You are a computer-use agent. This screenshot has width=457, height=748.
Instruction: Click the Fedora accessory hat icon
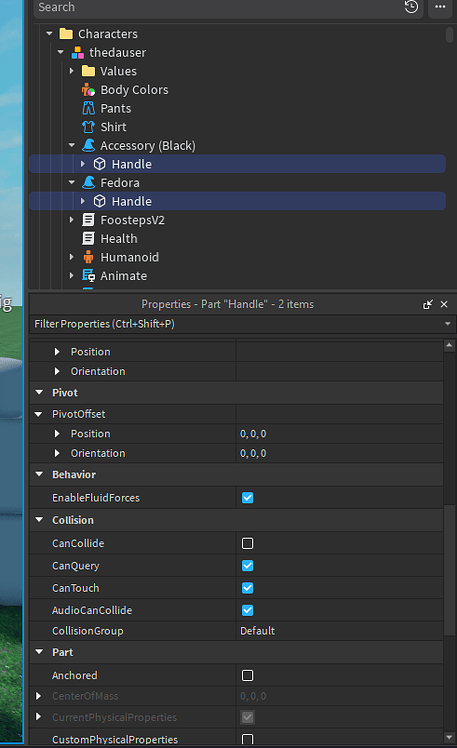[x=88, y=182]
